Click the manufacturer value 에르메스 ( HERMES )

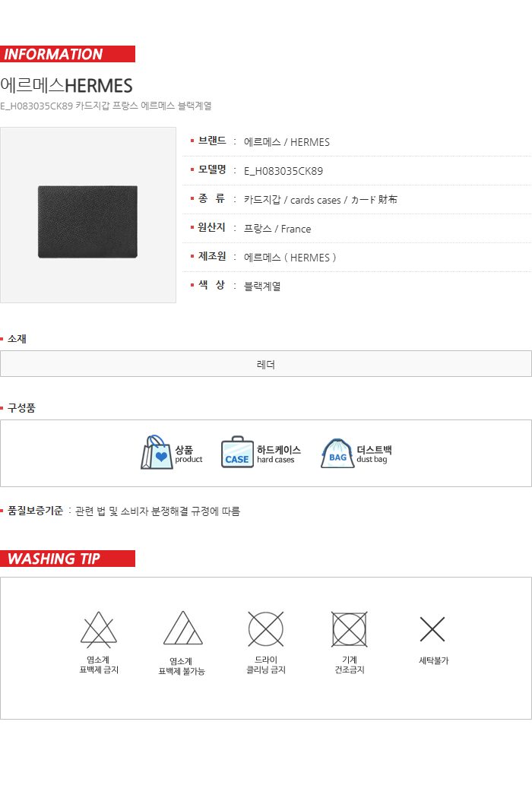(x=290, y=258)
